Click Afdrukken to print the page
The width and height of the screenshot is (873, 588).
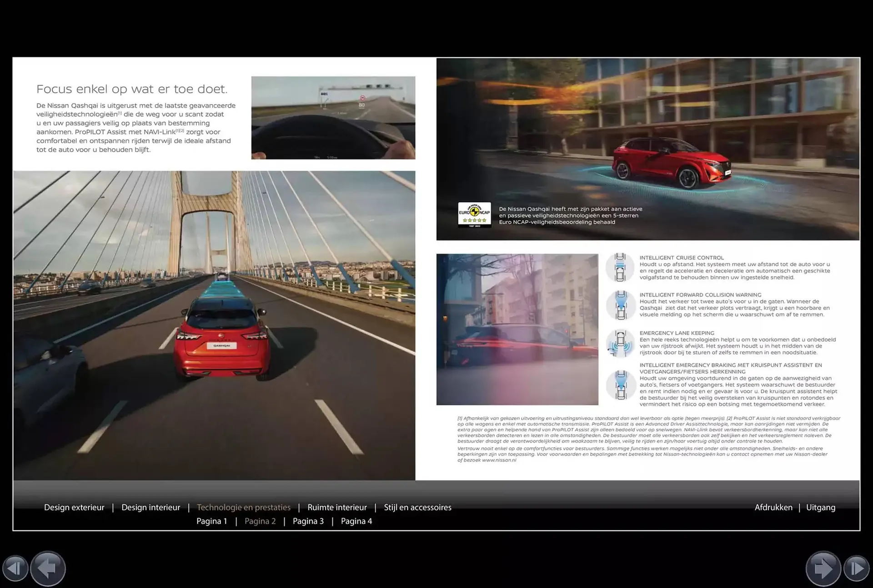tap(773, 507)
